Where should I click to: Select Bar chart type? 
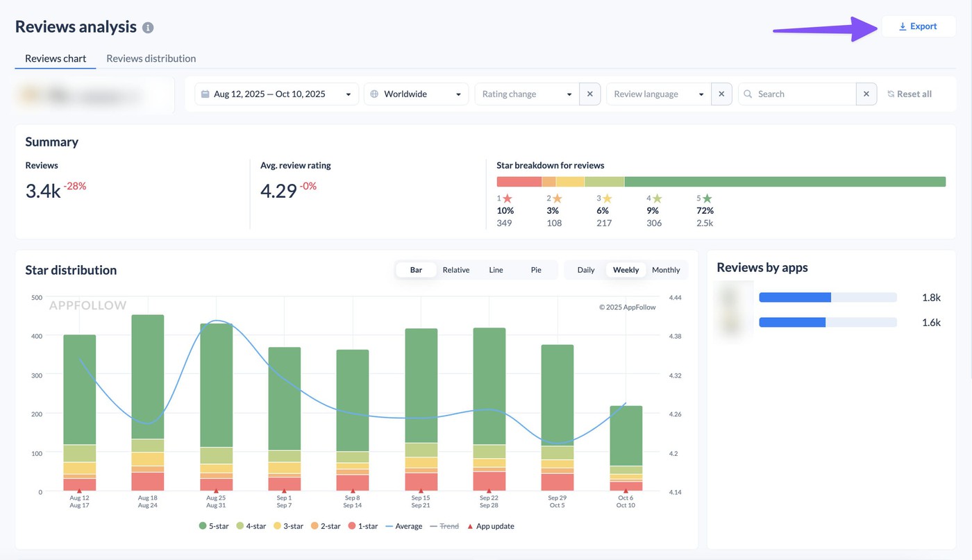416,270
